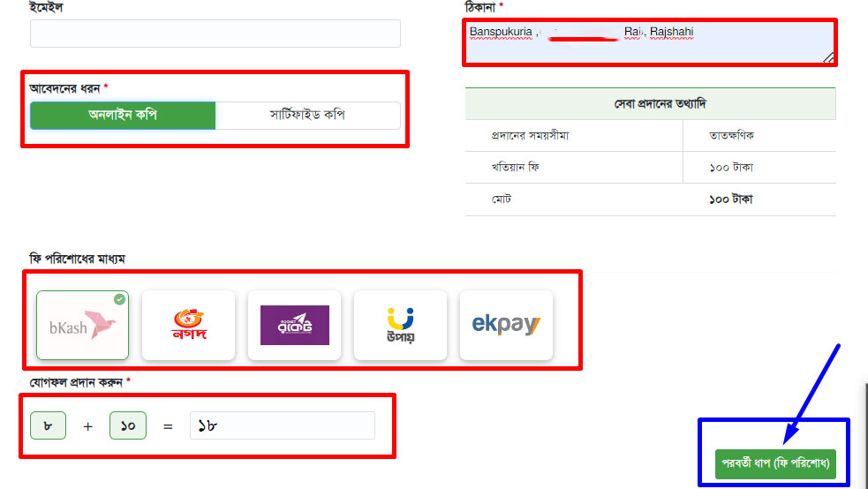The image size is (868, 489).
Task: Select অনলাইন কপি application type
Action: click(123, 115)
